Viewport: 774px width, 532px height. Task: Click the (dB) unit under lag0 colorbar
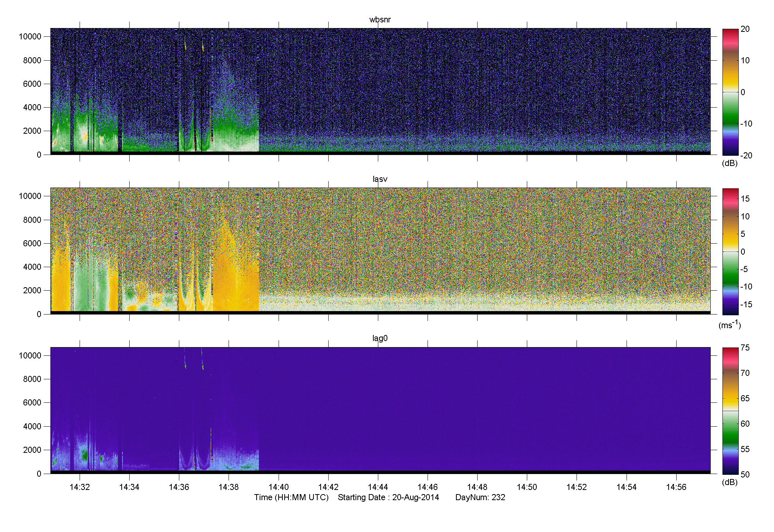tap(730, 482)
